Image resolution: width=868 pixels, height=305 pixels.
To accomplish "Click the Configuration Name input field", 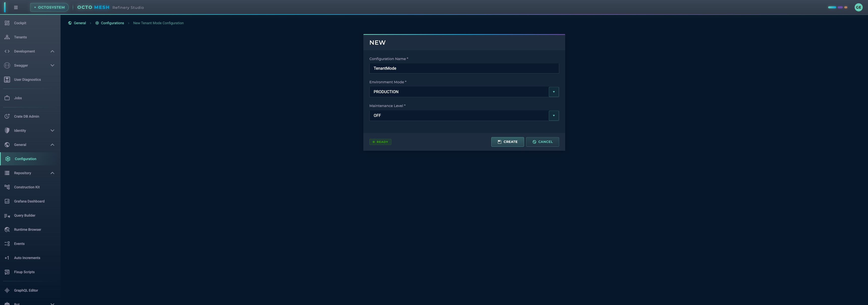I will coord(464,68).
